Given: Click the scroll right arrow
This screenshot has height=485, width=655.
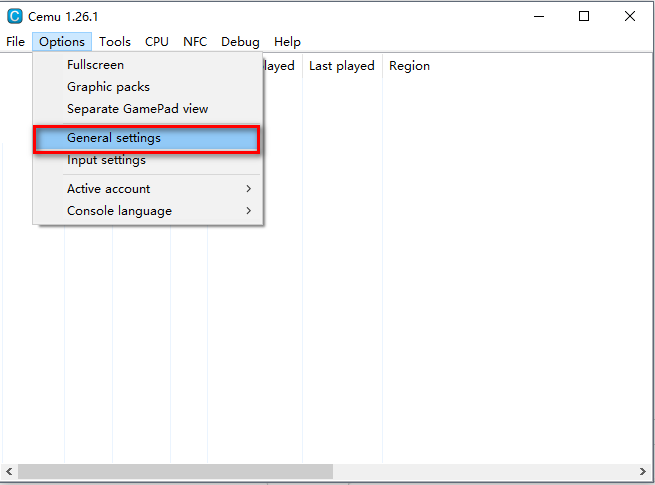Looking at the screenshot, I should pos(642,472).
